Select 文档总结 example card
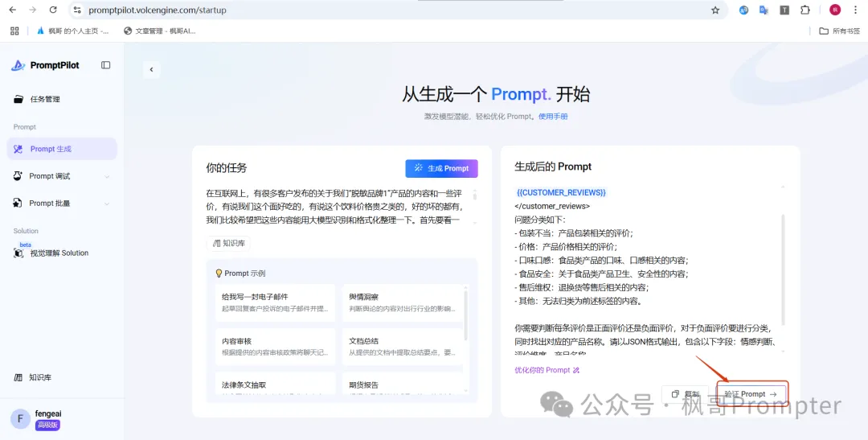 coord(402,347)
